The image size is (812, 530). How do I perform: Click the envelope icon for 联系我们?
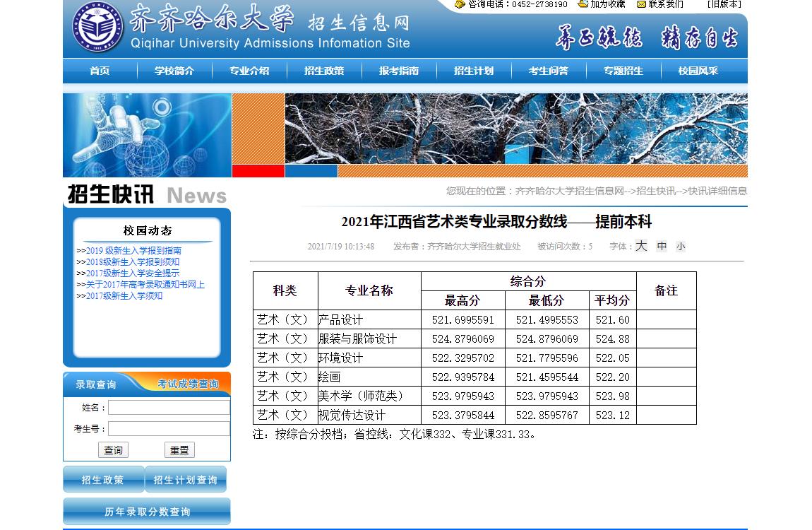tap(641, 4)
